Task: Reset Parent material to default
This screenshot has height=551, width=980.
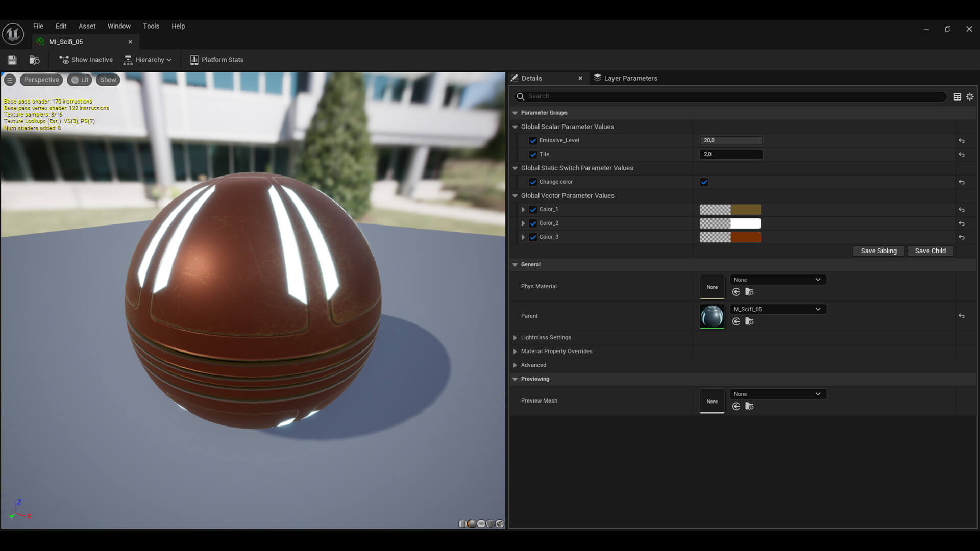Action: click(962, 316)
